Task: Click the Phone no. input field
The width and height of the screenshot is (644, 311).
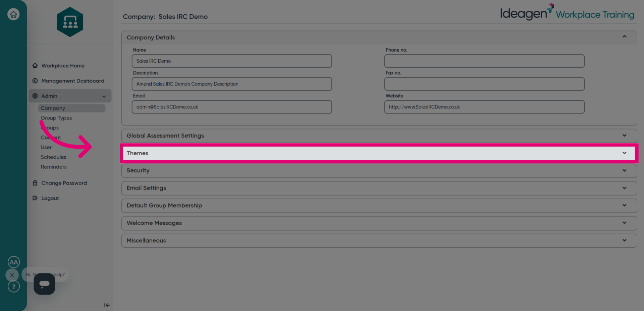Action: coord(484,61)
